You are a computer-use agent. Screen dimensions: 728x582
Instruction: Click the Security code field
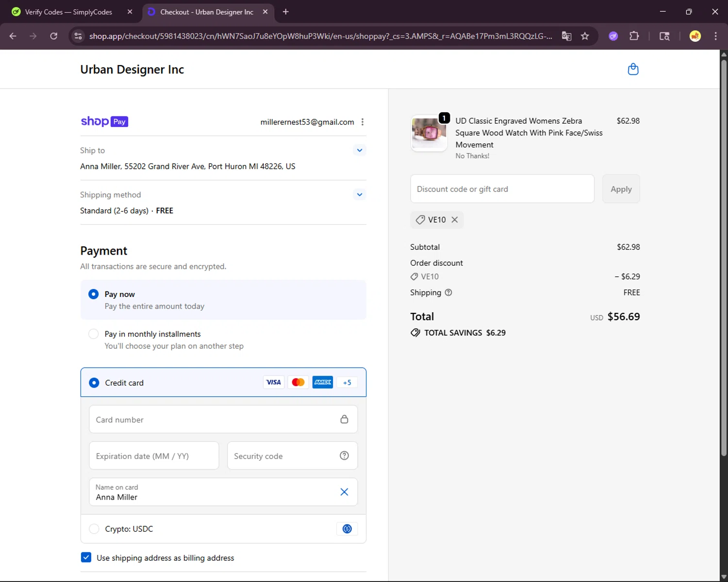point(292,456)
